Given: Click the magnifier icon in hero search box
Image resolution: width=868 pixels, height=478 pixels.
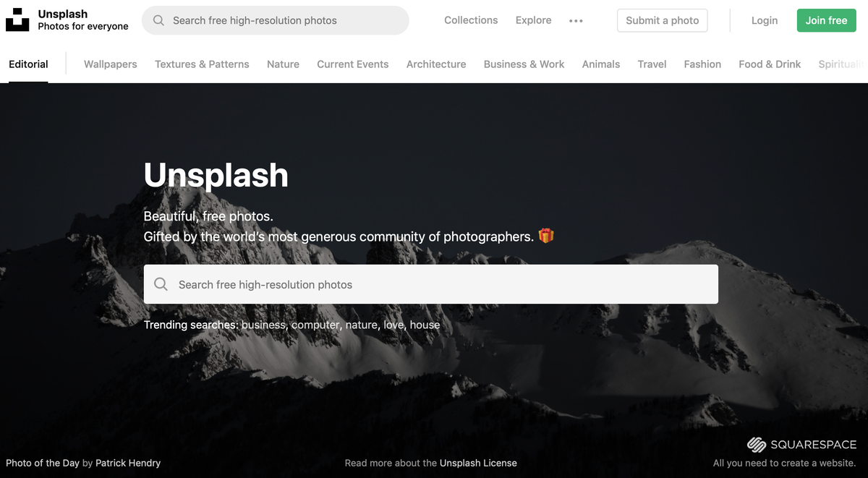Looking at the screenshot, I should pos(161,284).
